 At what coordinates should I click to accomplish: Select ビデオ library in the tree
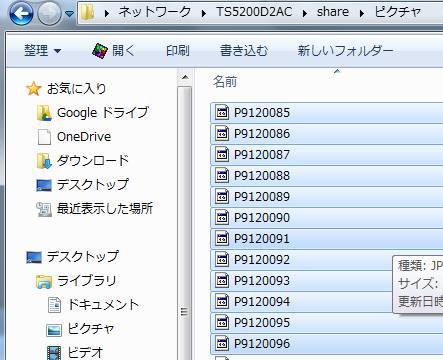(x=86, y=353)
